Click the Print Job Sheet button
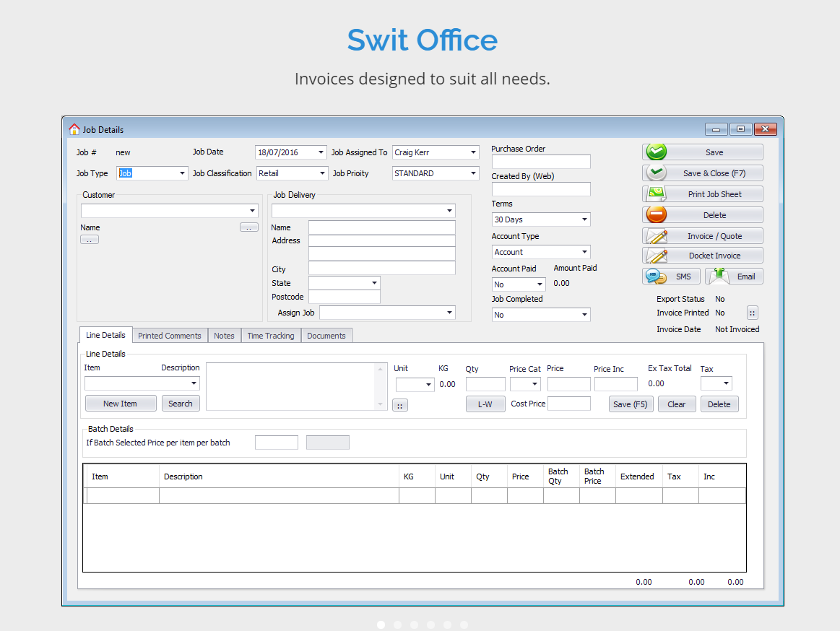This screenshot has height=631, width=840. point(702,194)
